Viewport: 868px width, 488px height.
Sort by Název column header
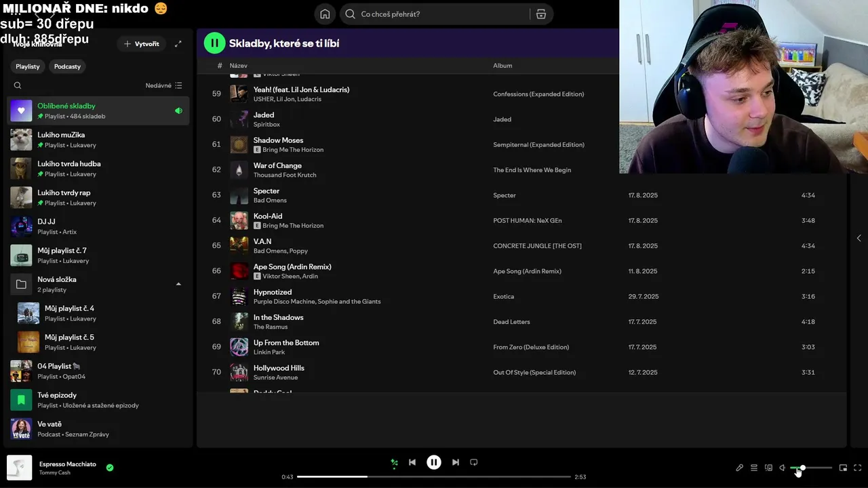pyautogui.click(x=238, y=66)
